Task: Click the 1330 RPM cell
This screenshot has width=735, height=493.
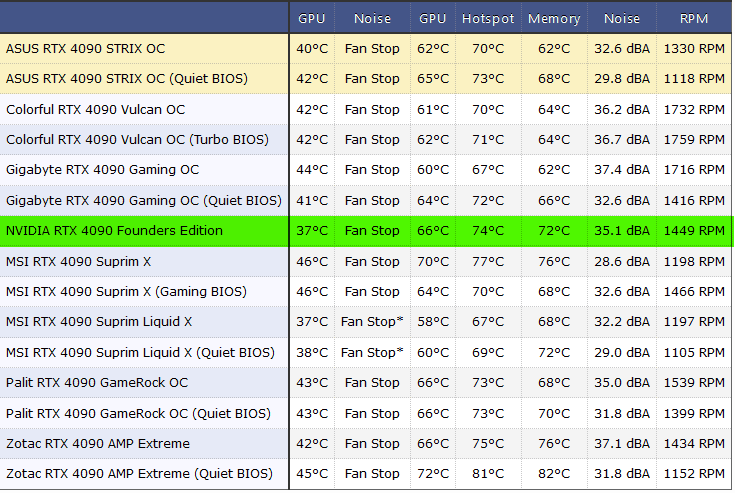Action: coord(694,49)
